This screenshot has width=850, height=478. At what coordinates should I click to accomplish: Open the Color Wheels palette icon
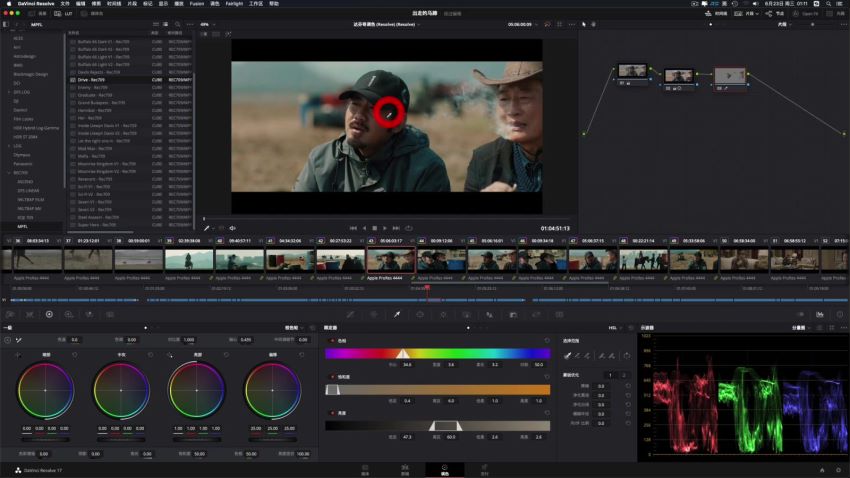coord(49,314)
